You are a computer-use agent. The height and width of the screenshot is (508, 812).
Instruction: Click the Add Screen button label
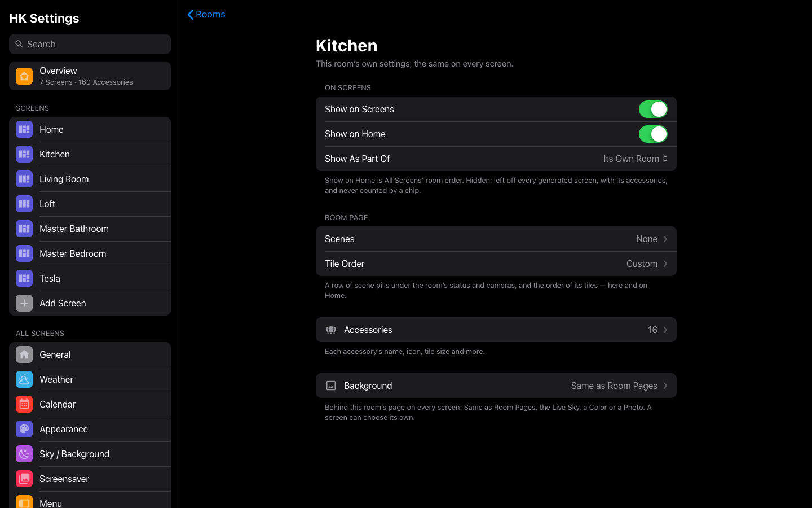point(63,303)
